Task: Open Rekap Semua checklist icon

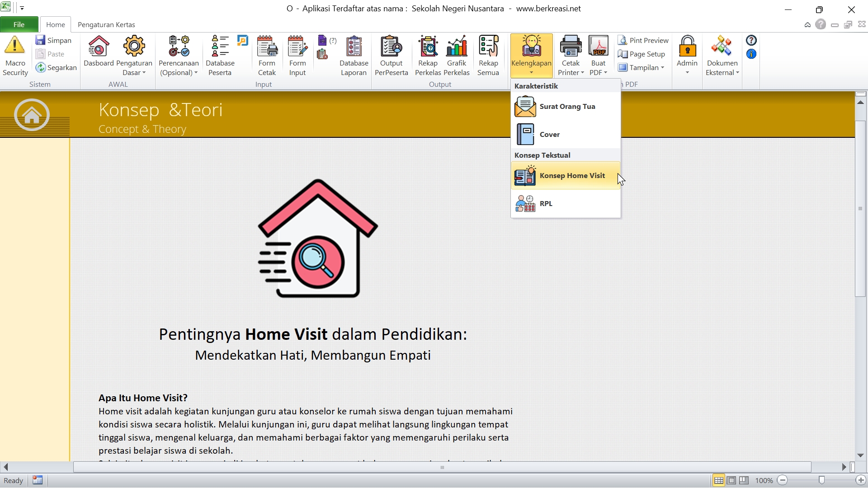Action: click(488, 46)
